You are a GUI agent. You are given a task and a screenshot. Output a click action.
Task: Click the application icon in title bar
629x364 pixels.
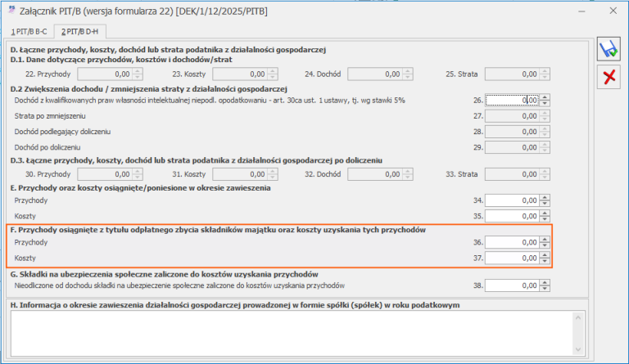click(11, 11)
